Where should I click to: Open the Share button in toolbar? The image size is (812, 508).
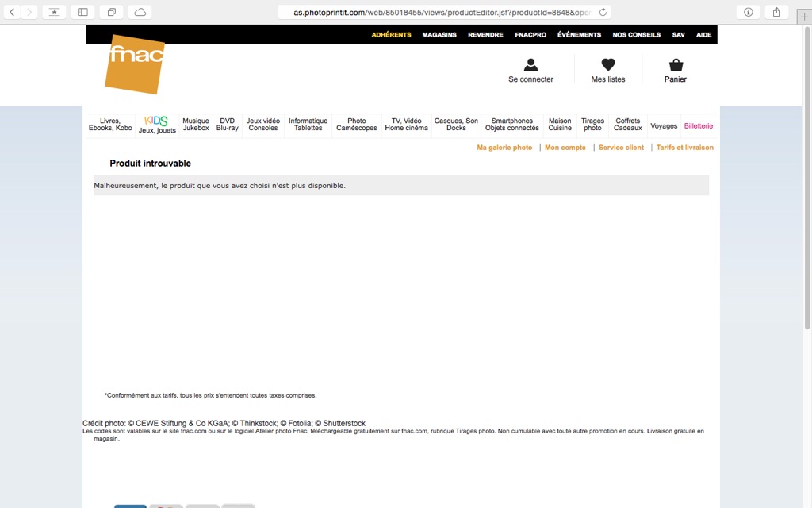click(x=776, y=12)
